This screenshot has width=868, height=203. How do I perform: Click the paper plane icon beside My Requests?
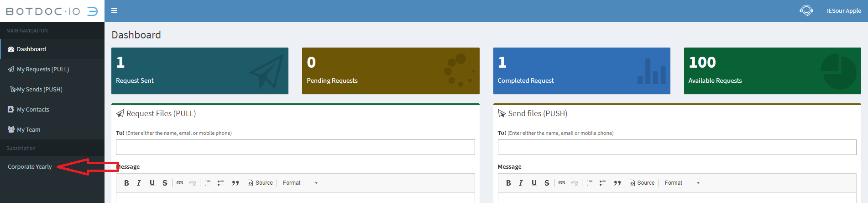coord(11,69)
